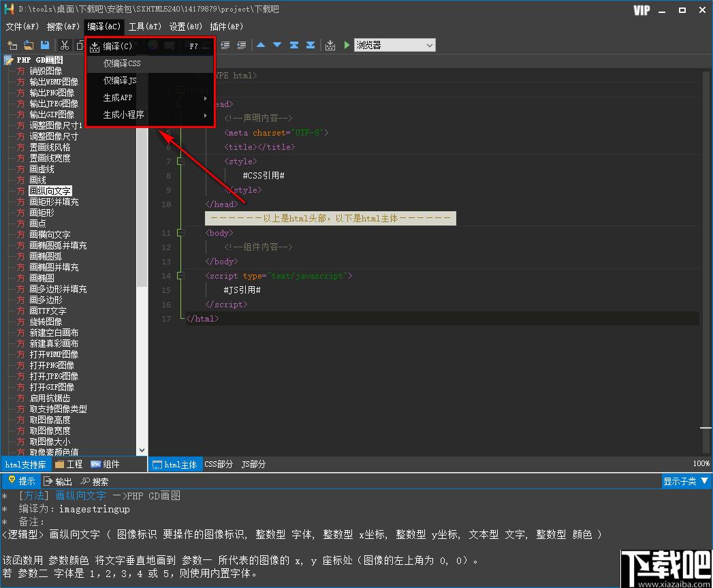The width and height of the screenshot is (713, 588).
Task: Select 旋转图像 tree item
Action: pyautogui.click(x=46, y=322)
